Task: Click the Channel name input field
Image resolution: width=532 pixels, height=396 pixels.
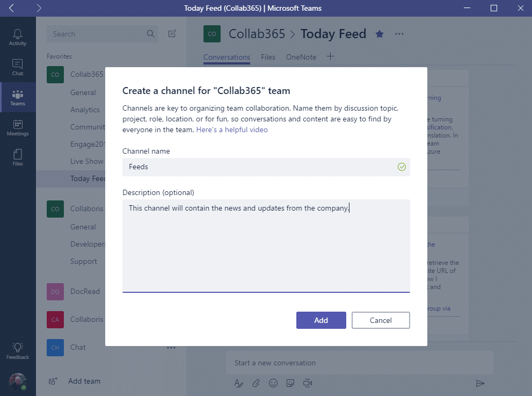Action: click(266, 167)
